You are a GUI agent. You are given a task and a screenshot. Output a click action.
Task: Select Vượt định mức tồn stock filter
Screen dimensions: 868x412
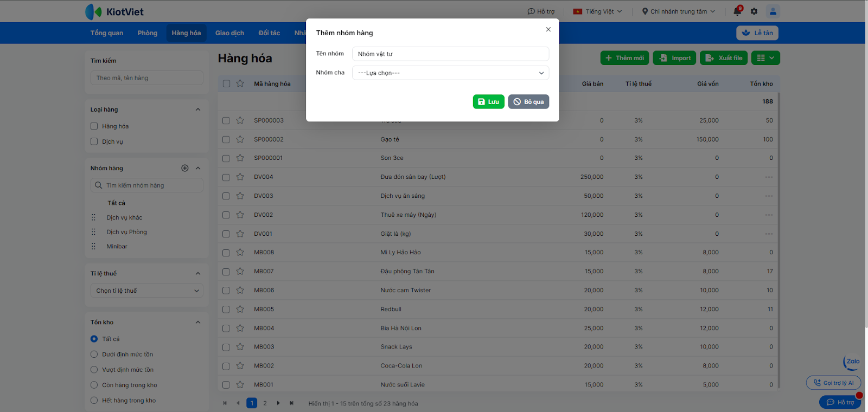click(94, 370)
